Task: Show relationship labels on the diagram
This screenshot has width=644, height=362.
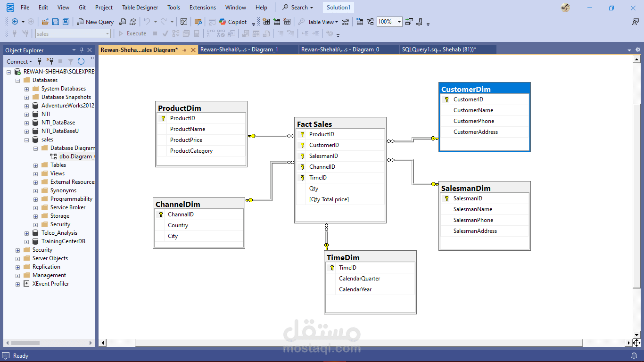Action: pos(345,22)
